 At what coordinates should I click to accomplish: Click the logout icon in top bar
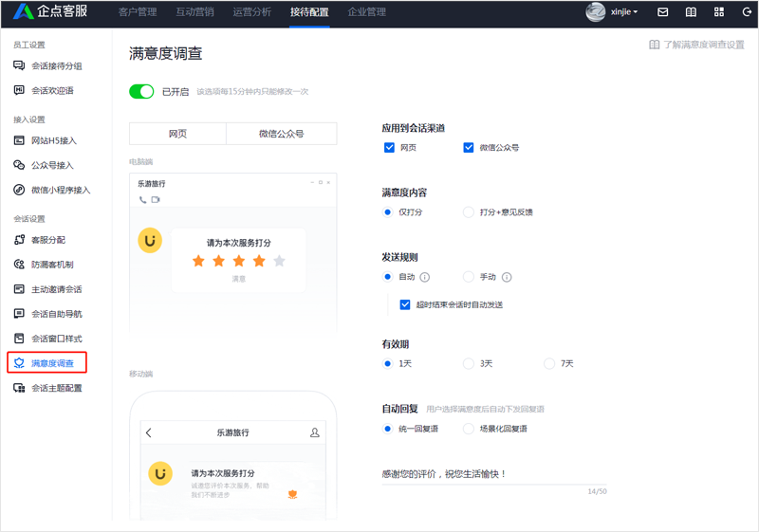tap(747, 12)
